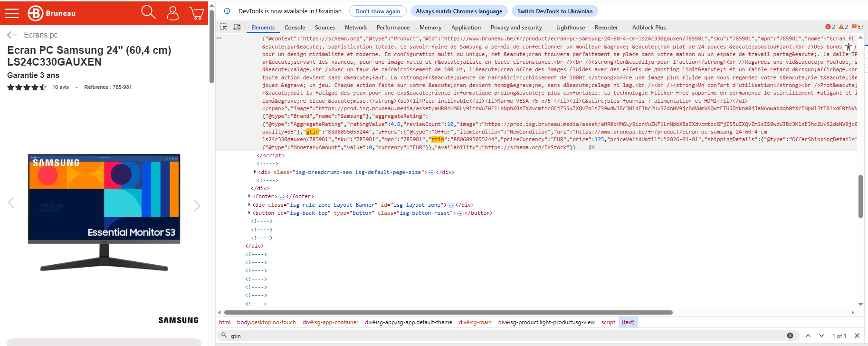This screenshot has width=868, height=346.
Task: Click the Ecrans pc breadcrumb link
Action: (41, 35)
